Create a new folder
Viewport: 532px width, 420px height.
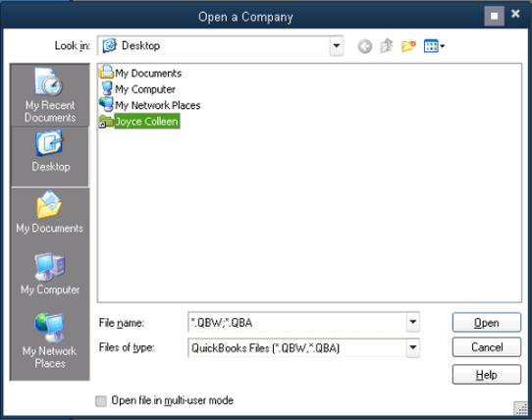tap(408, 46)
